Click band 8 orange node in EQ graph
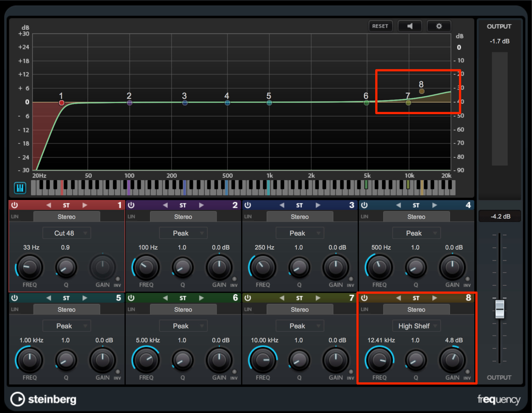 click(422, 91)
